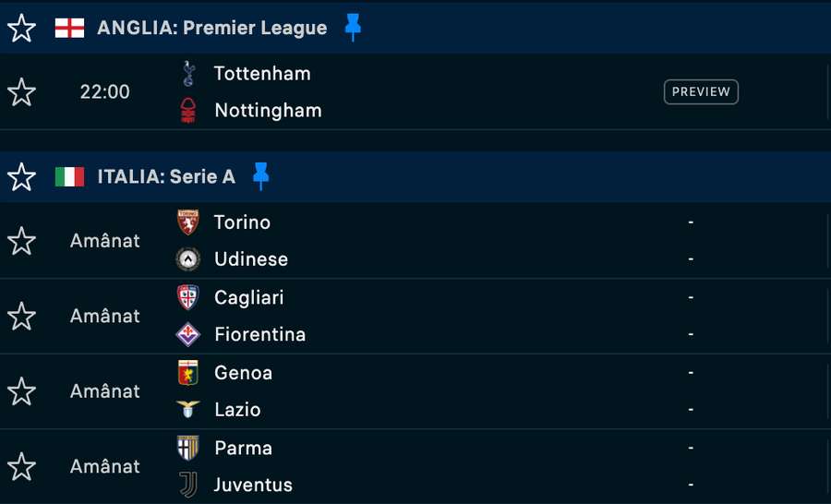Open ANGLIA: Premier League link
831x504 pixels.
212,28
